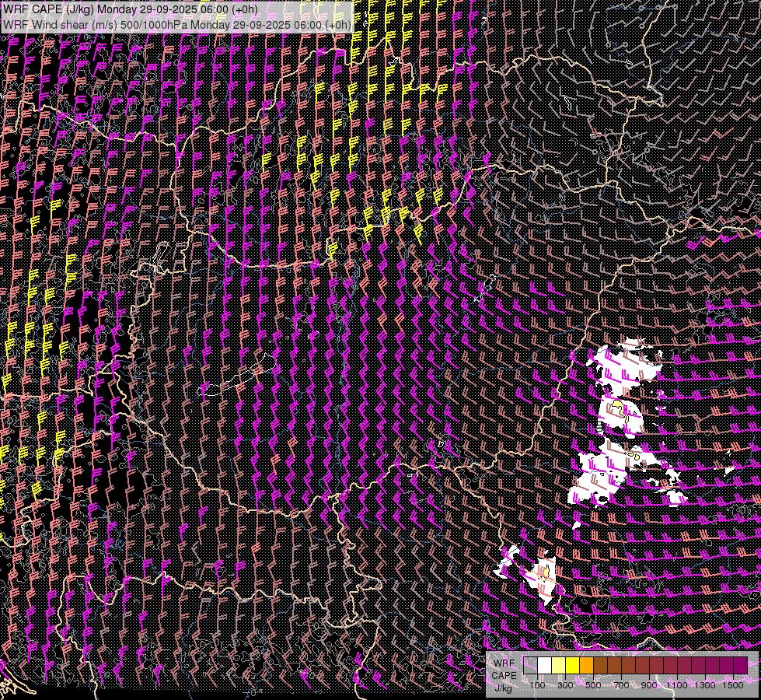Click the white swatch in the CAPE legend
This screenshot has width=761, height=700.
coord(544,666)
